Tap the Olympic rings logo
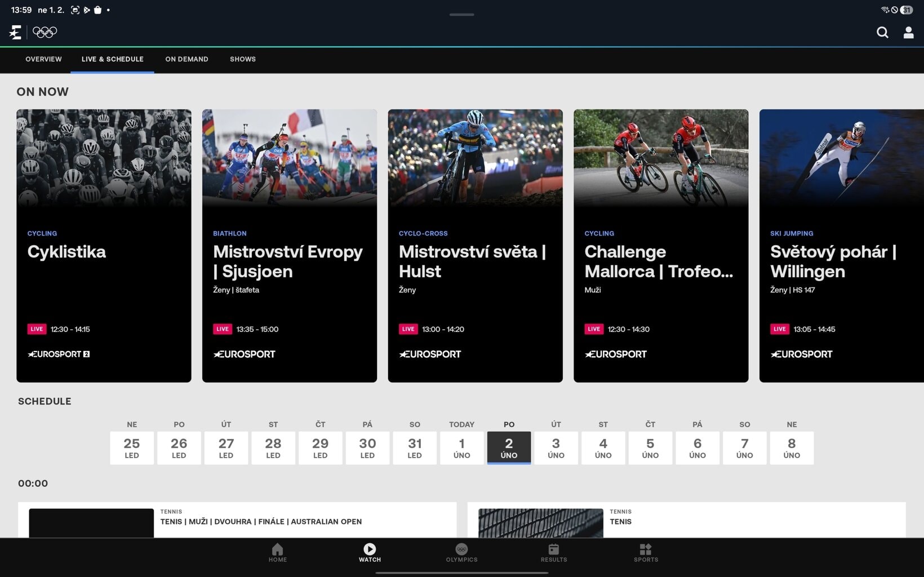This screenshot has height=577, width=924. (45, 32)
